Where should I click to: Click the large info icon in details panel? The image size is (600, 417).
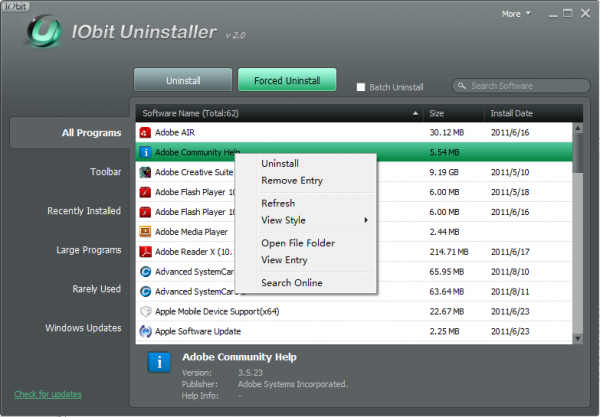(159, 362)
